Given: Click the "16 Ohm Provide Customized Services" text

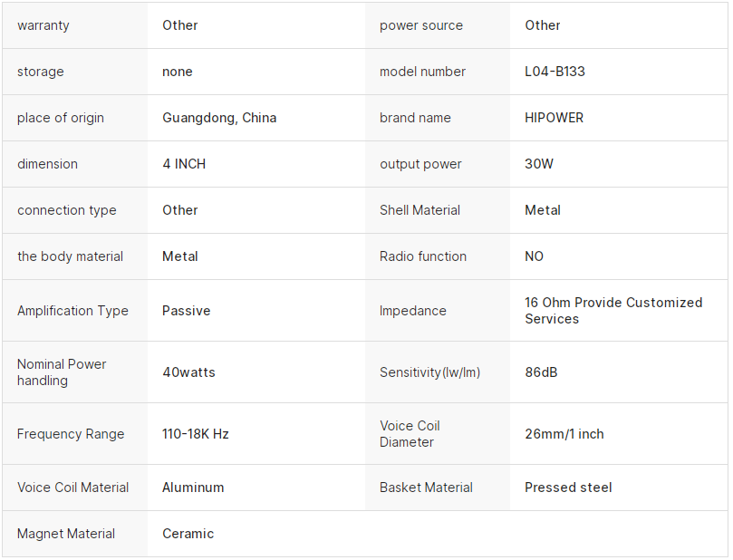Looking at the screenshot, I should pos(613,311).
